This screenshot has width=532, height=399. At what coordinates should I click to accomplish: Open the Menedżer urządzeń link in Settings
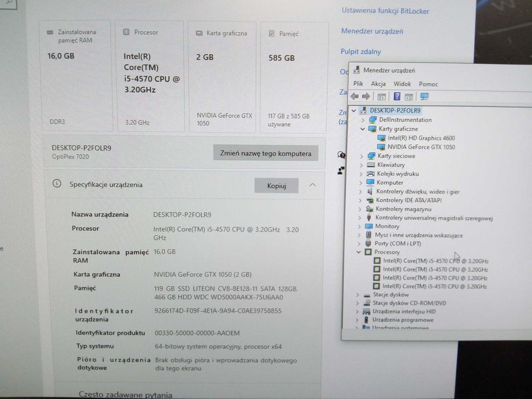click(372, 31)
